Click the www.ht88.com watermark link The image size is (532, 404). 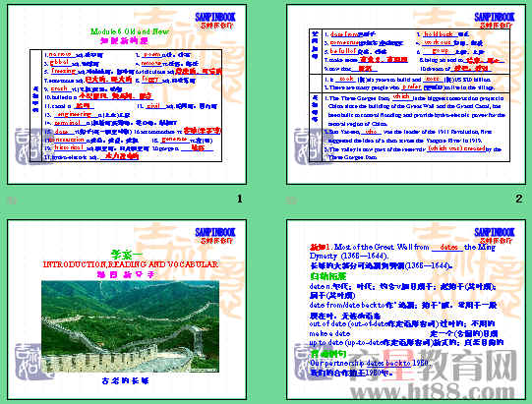point(433,392)
